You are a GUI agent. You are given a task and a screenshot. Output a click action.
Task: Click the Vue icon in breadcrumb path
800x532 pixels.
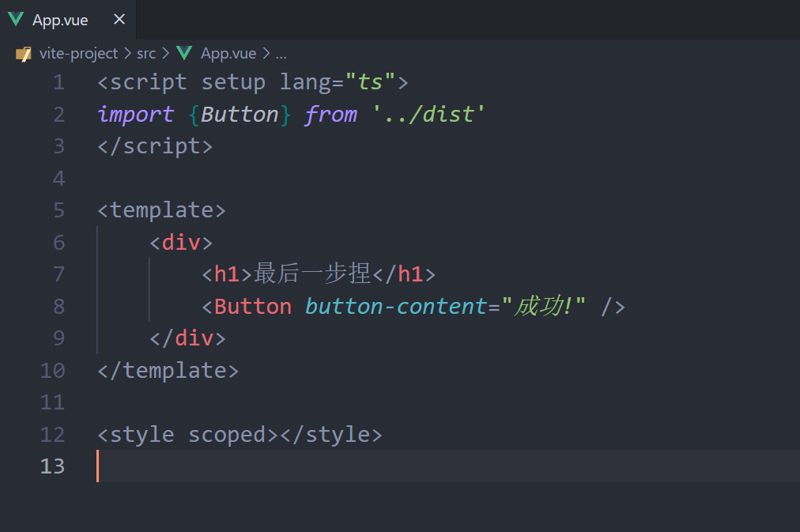tap(184, 53)
